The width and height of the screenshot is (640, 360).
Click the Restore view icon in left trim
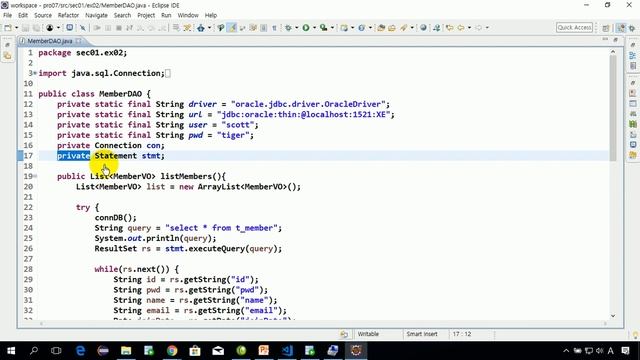click(x=7, y=45)
